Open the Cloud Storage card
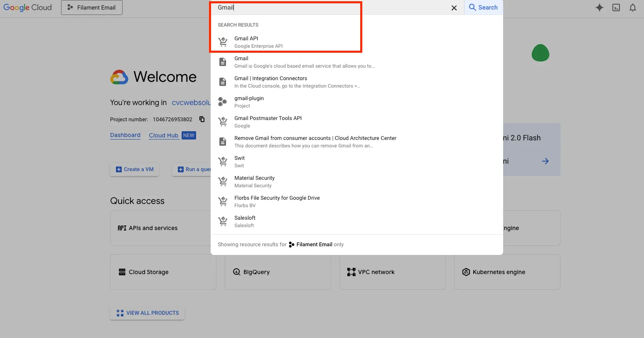This screenshot has width=644, height=338. coord(163,272)
